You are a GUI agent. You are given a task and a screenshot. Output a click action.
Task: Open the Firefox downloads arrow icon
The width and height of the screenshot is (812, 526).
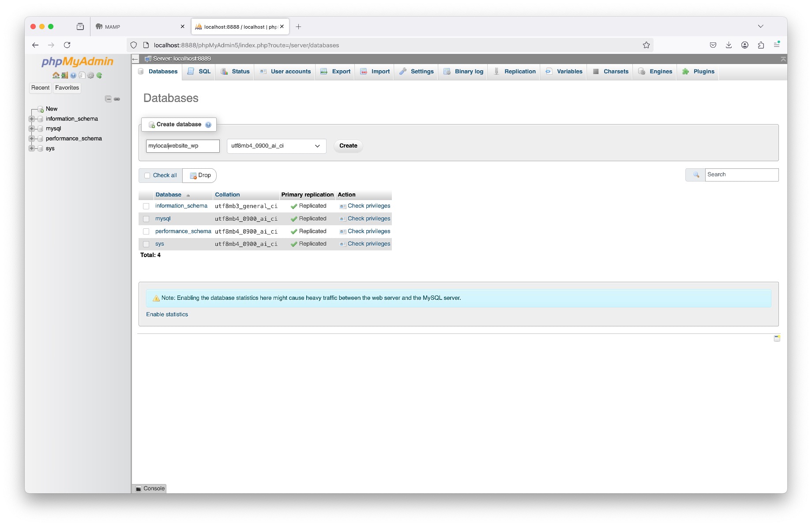point(729,45)
